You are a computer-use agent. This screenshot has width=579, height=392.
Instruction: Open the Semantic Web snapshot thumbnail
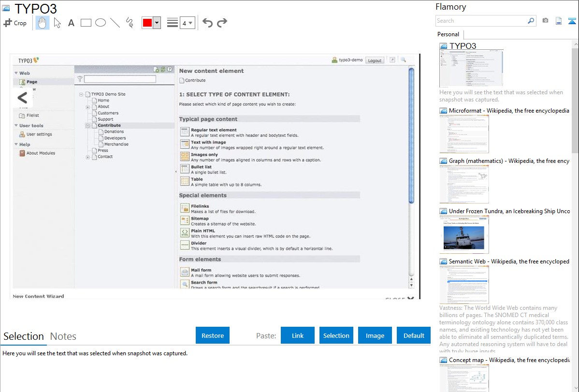(x=464, y=285)
